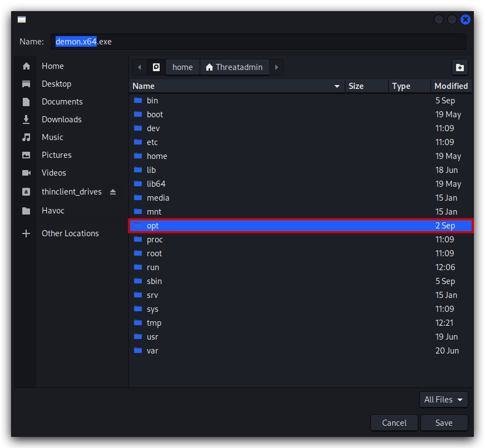Click the Videos camera icon
Screen dimensions: 485x448
26,173
